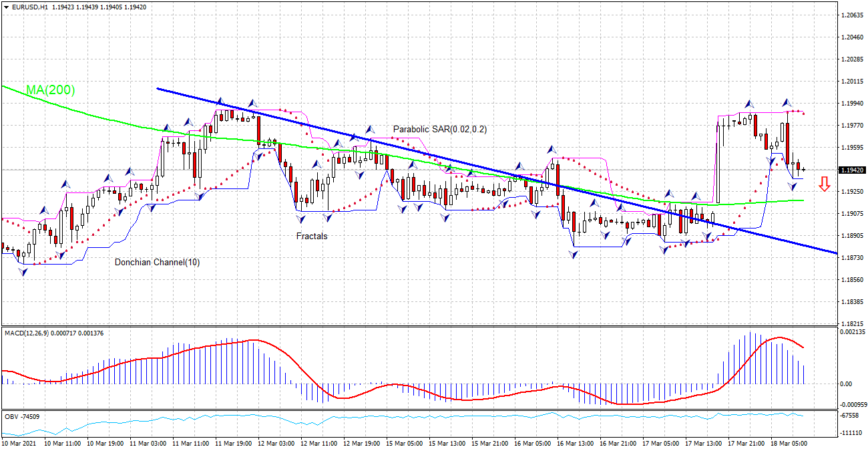Click the MA(200) green label
This screenshot has height=451, width=868.
(49, 91)
